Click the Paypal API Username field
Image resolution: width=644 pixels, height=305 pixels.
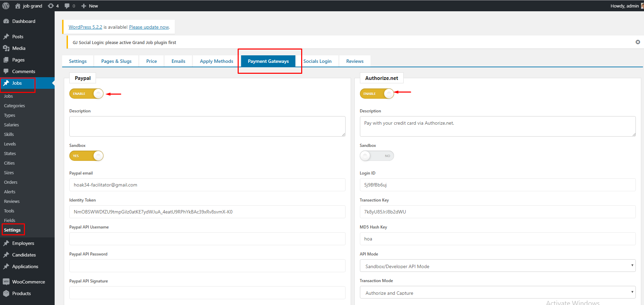(x=207, y=239)
